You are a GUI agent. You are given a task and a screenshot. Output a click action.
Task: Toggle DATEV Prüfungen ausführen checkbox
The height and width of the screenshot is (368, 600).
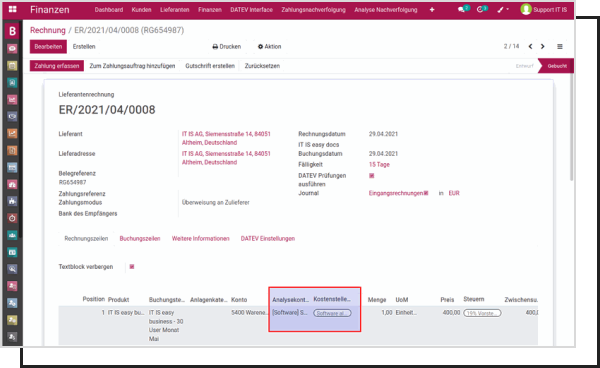click(x=371, y=176)
